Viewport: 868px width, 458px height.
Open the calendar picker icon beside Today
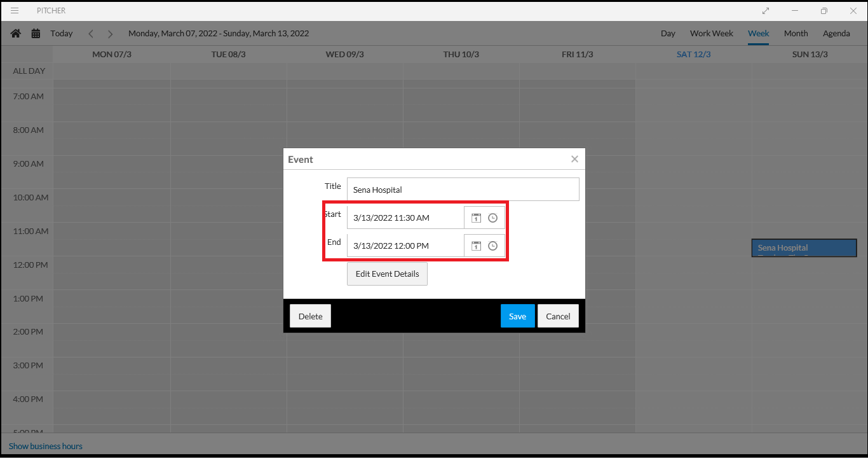click(36, 34)
